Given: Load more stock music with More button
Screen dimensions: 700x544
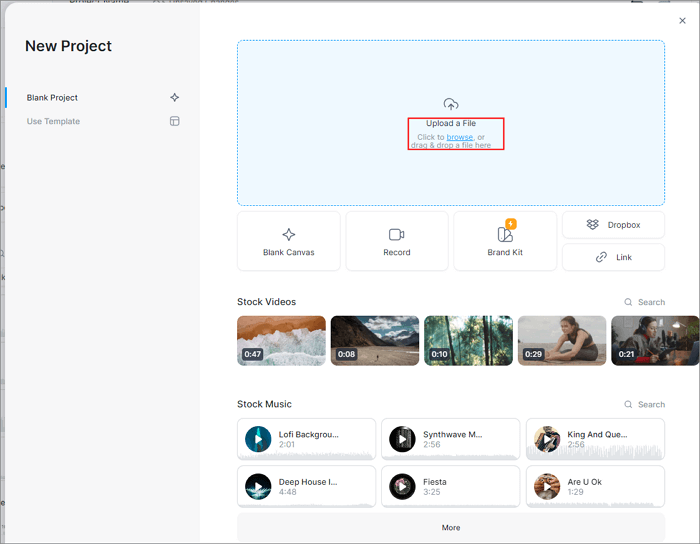Looking at the screenshot, I should pos(451,527).
